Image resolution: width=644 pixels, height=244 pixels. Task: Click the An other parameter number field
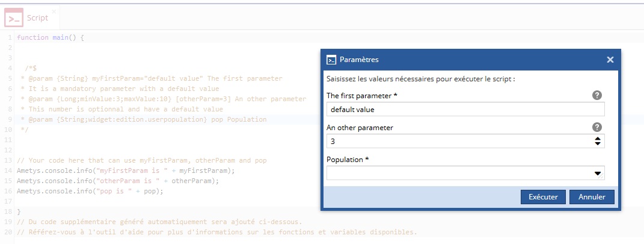pyautogui.click(x=459, y=141)
